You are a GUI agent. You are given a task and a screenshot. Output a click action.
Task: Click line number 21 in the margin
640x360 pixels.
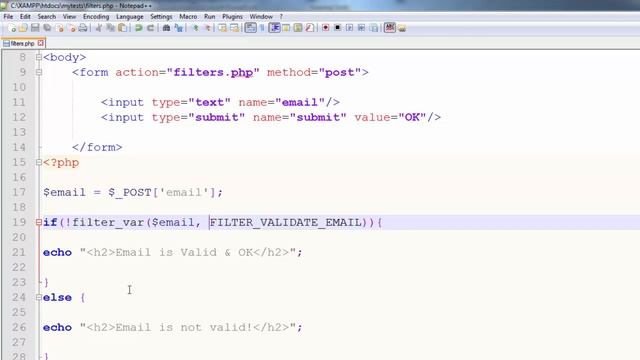point(19,252)
